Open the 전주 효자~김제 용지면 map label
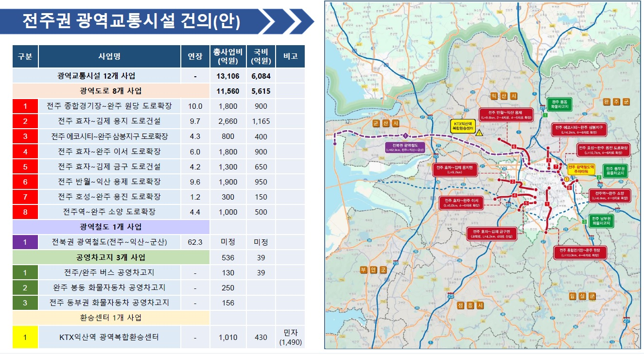The height and width of the screenshot is (355, 644). click(456, 169)
